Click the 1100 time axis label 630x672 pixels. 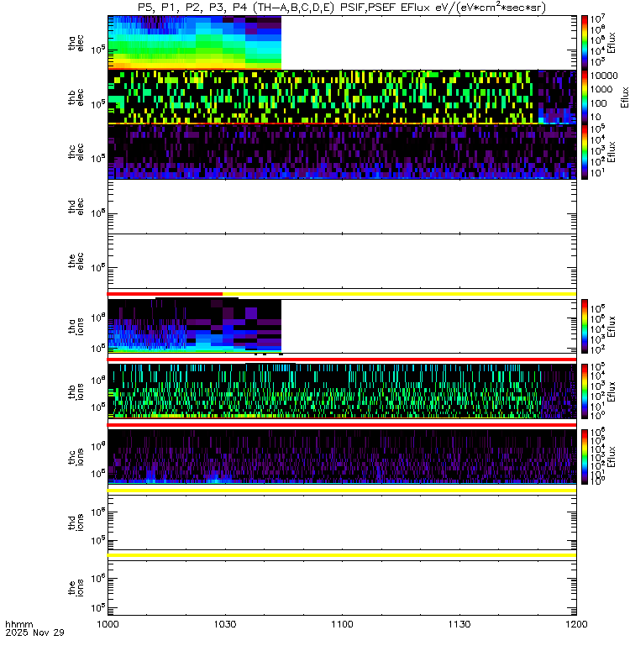pos(342,624)
